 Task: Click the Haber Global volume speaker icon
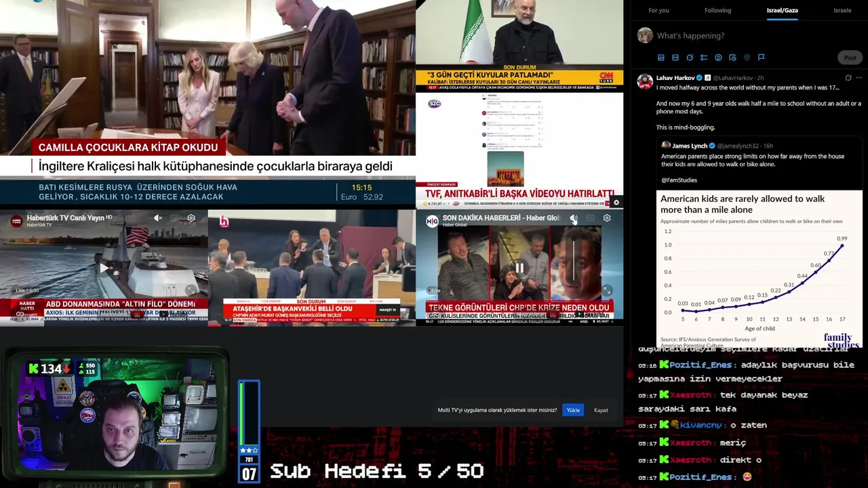click(x=574, y=218)
